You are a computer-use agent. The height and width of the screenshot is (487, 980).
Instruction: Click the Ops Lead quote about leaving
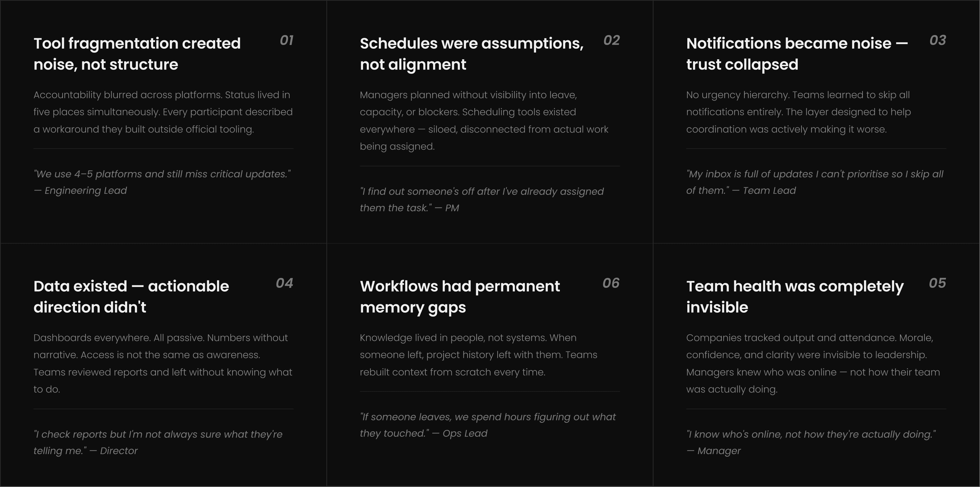(x=488, y=425)
